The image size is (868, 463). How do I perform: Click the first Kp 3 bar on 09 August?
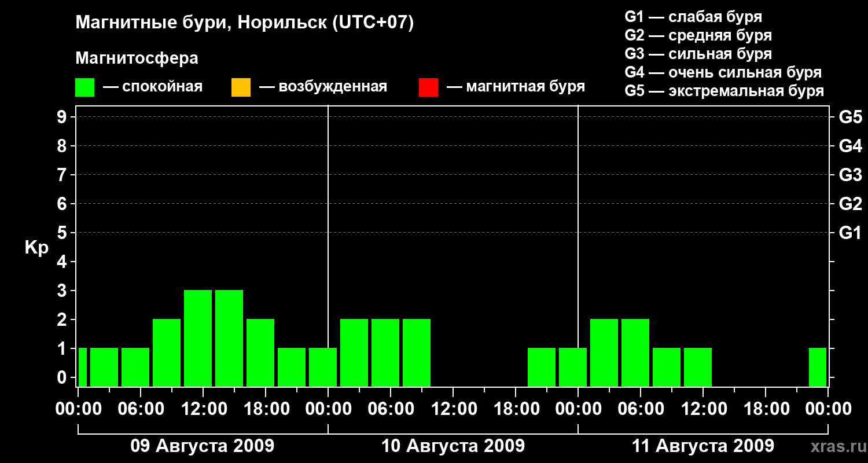click(x=198, y=338)
